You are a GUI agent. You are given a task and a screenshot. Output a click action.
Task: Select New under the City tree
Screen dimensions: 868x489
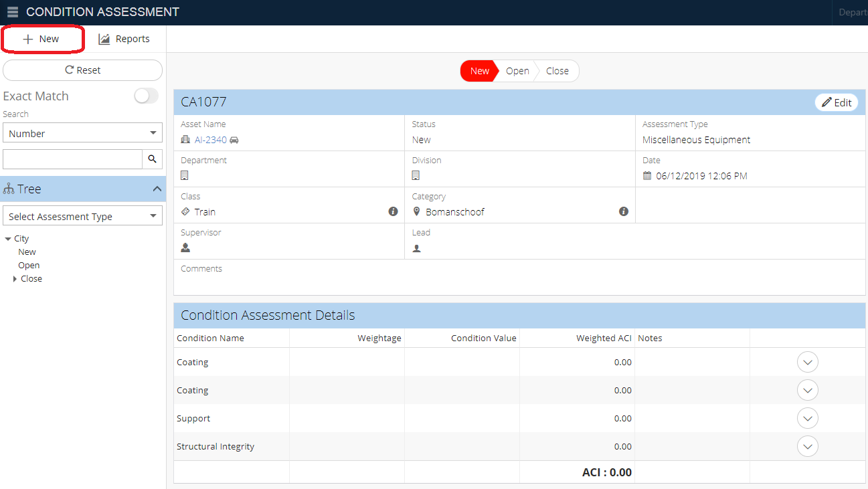coord(27,252)
